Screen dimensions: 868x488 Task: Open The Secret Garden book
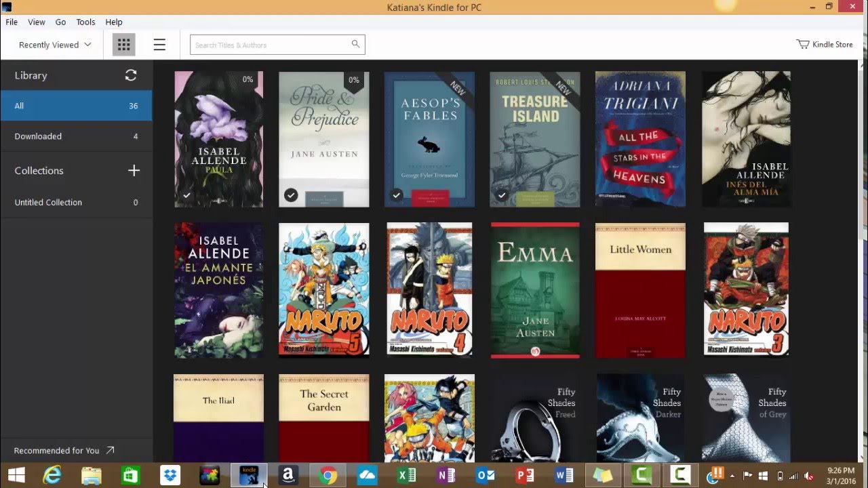click(324, 418)
